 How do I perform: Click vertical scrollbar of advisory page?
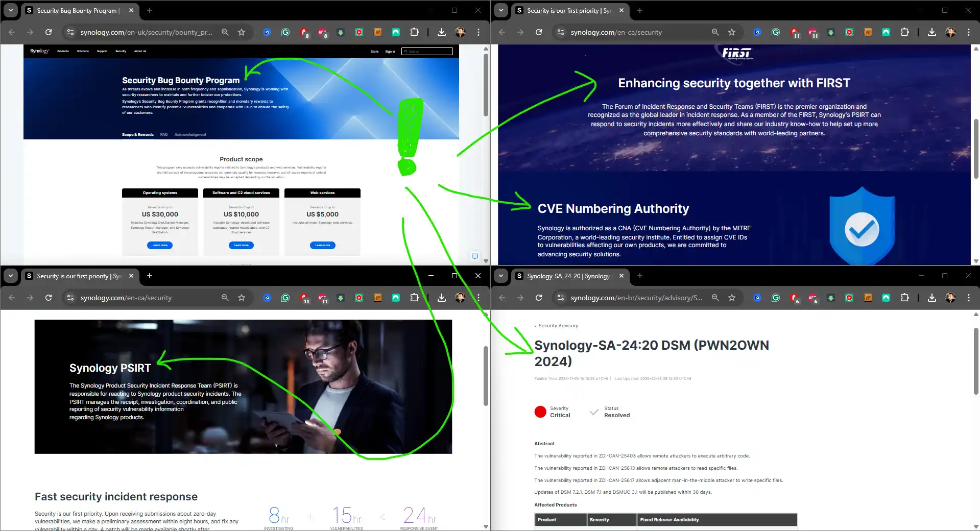976,361
